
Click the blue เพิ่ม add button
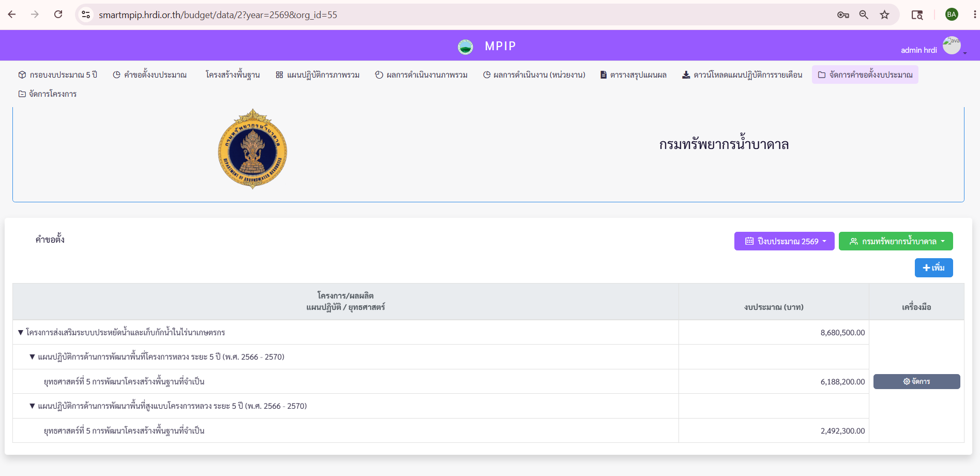[x=934, y=267]
